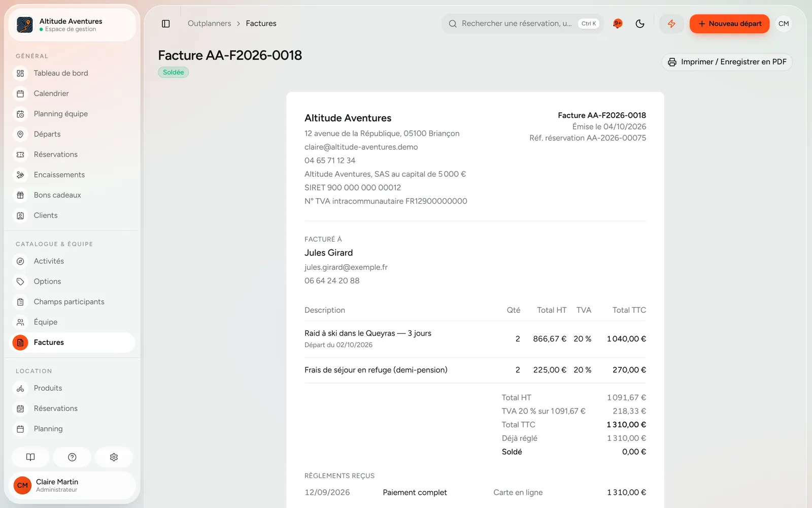Image resolution: width=812 pixels, height=508 pixels.
Task: Open the documentation book icon
Action: click(x=30, y=457)
